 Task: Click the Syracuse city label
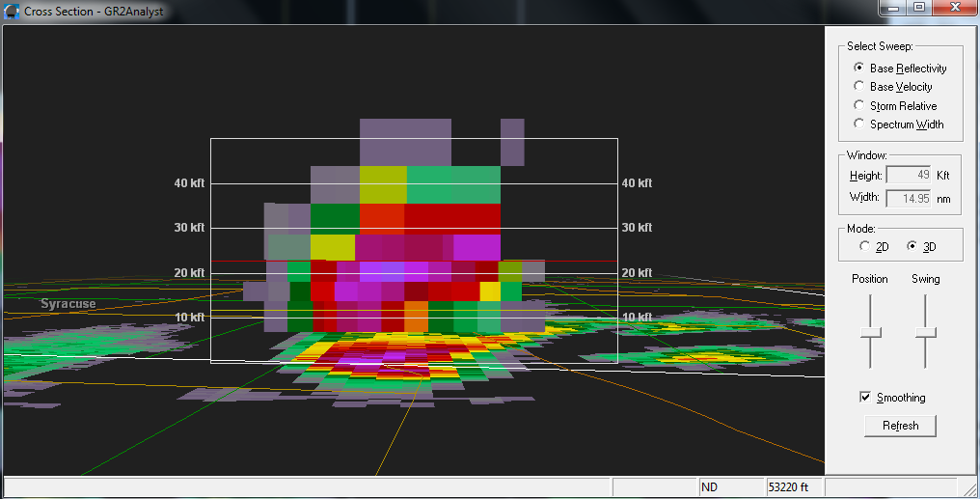coord(68,304)
